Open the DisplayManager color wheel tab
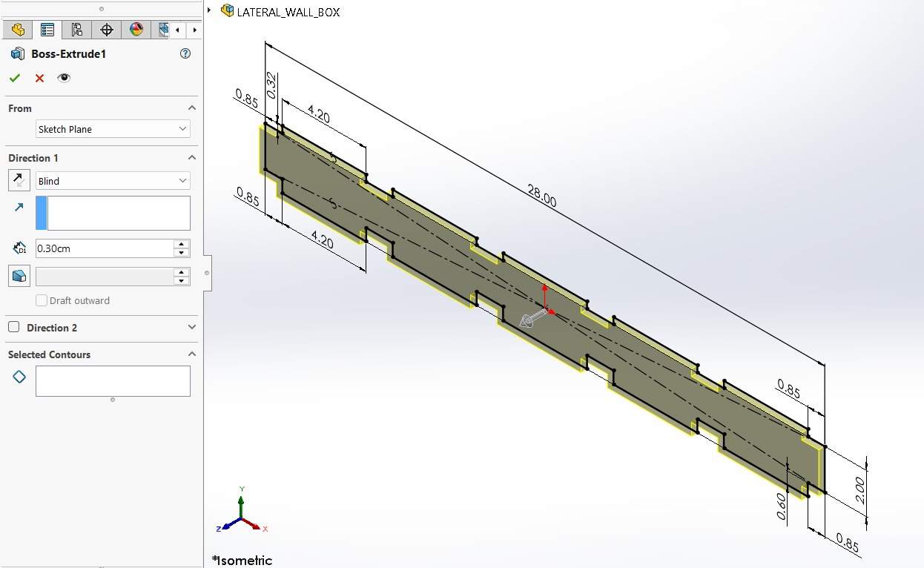 [x=136, y=30]
